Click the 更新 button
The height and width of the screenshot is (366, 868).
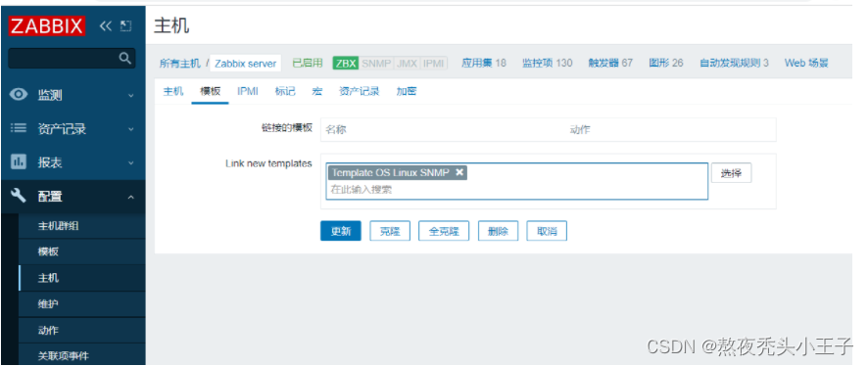pyautogui.click(x=341, y=231)
